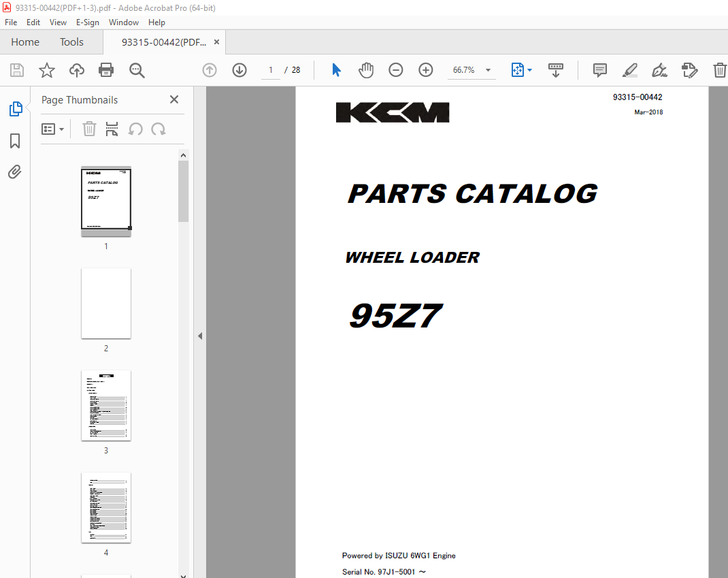This screenshot has height=578, width=728.
Task: Open the Sign document pen tool
Action: [659, 70]
